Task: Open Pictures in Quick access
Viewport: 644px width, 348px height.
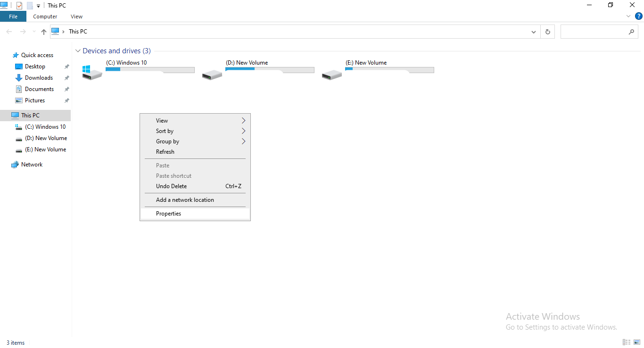Action: click(x=35, y=100)
